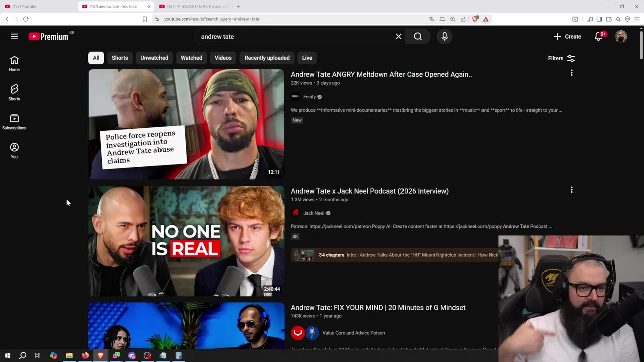The image size is (644, 362).
Task: Open Brave Leo AI sparkle icon
Action: click(x=618, y=19)
